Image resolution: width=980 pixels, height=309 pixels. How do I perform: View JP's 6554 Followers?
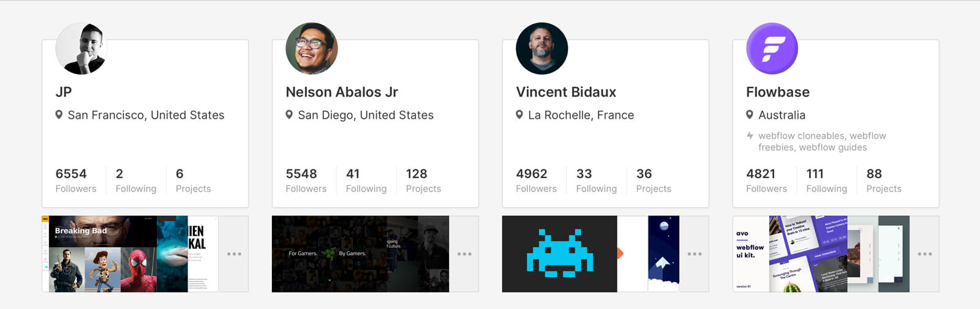pyautogui.click(x=76, y=181)
